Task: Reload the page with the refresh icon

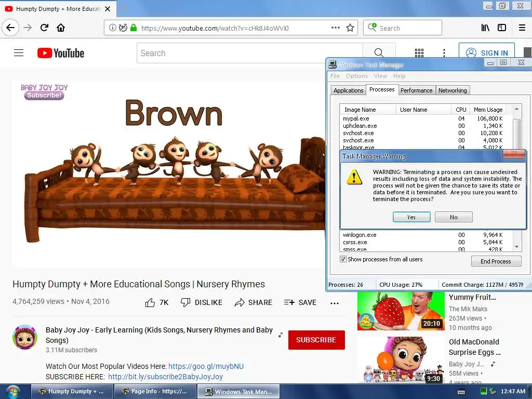Action: point(44,28)
